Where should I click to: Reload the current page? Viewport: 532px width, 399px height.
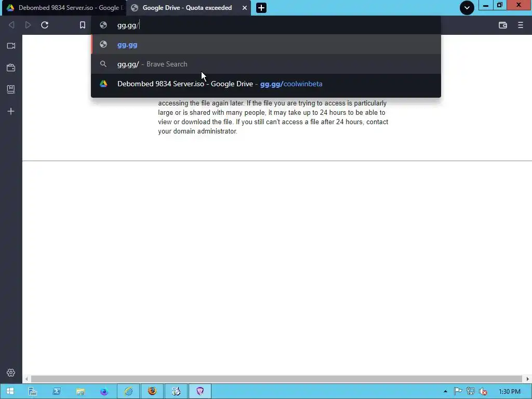pos(45,25)
